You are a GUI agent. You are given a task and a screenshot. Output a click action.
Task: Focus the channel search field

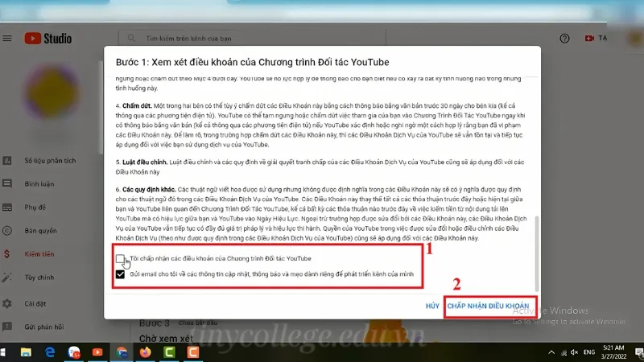(x=252, y=38)
